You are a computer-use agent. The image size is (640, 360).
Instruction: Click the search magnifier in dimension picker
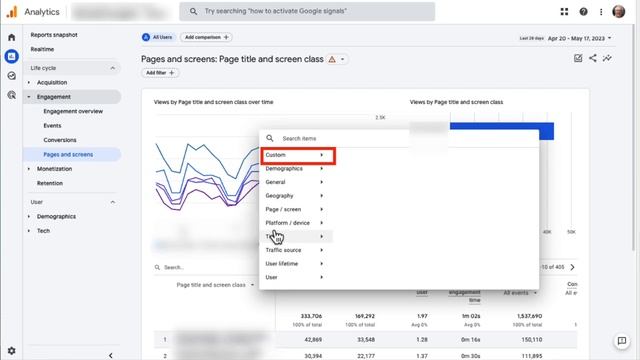(x=270, y=138)
